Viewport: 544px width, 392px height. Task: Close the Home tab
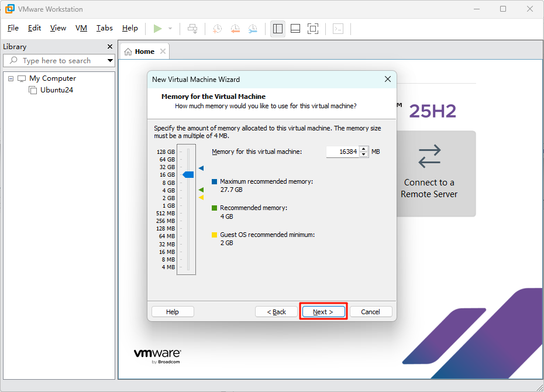163,51
